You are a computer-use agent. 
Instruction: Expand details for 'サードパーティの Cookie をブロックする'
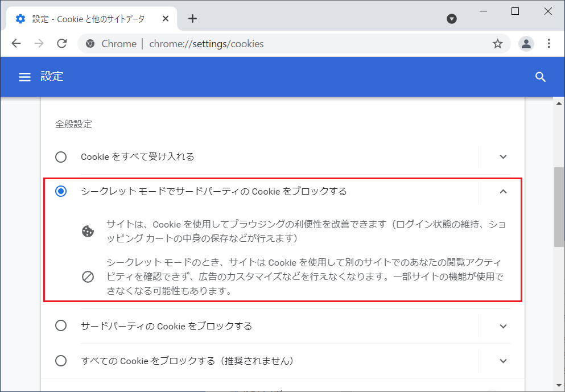503,326
